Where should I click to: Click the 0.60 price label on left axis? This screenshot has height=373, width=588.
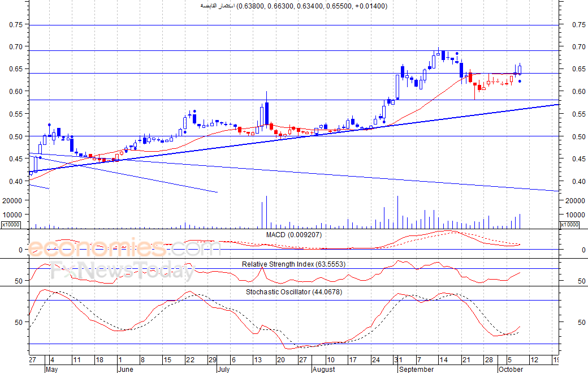[x=16, y=92]
